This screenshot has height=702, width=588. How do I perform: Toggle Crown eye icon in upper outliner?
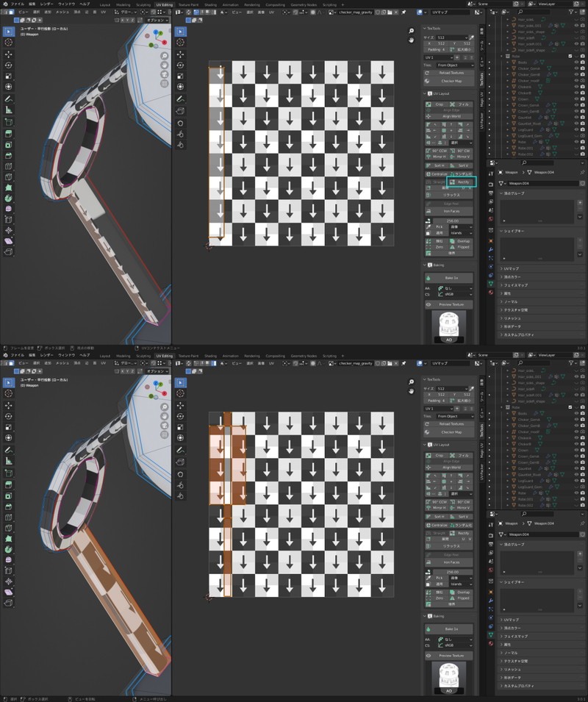576,99
